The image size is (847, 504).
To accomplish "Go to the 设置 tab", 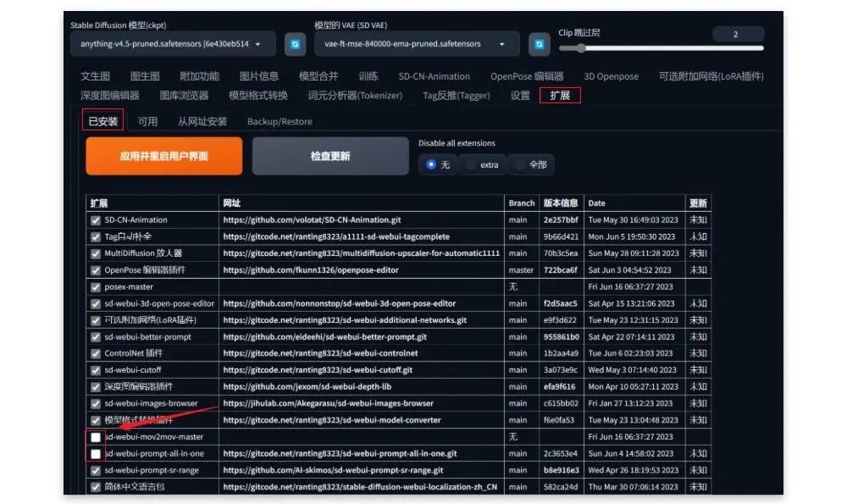I will point(520,96).
